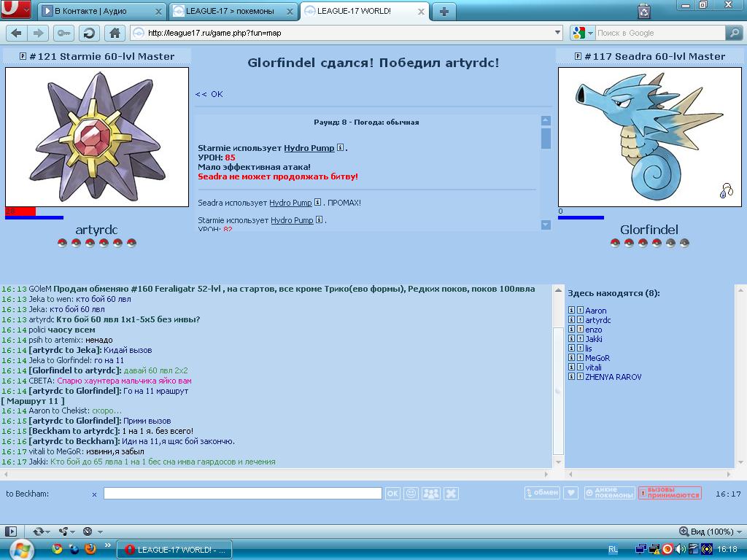
Task: Go forward with the Opera forward arrow
Action: (38, 33)
